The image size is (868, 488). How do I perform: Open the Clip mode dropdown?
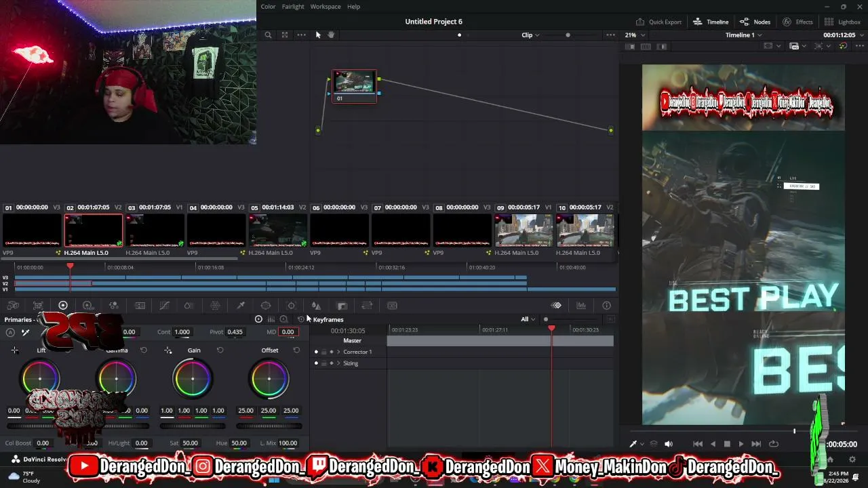point(530,35)
